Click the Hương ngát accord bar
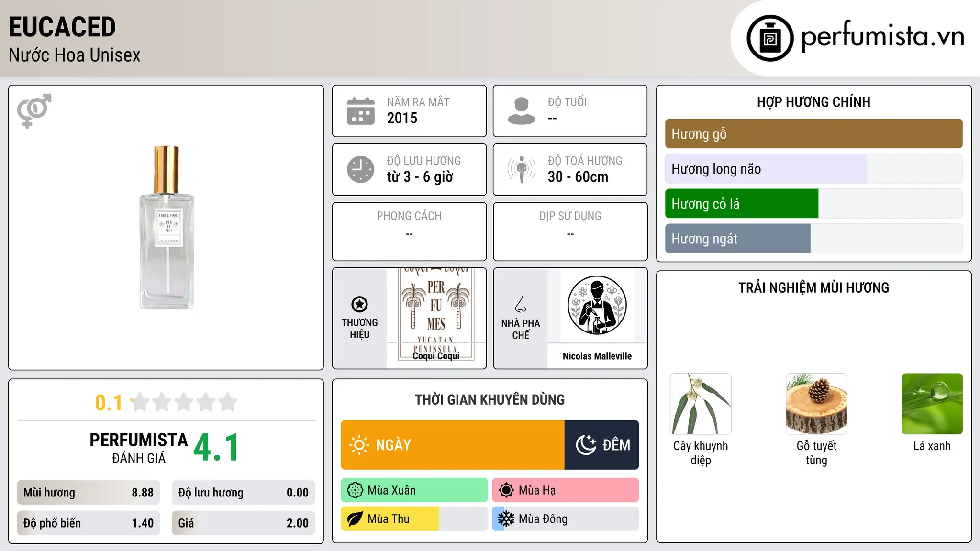Image resolution: width=980 pixels, height=551 pixels. point(813,239)
